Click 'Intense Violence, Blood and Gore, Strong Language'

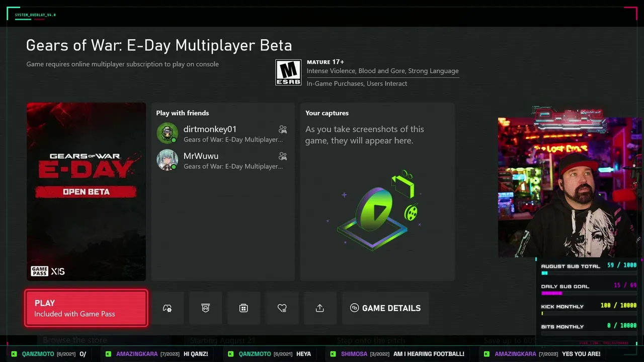382,71
